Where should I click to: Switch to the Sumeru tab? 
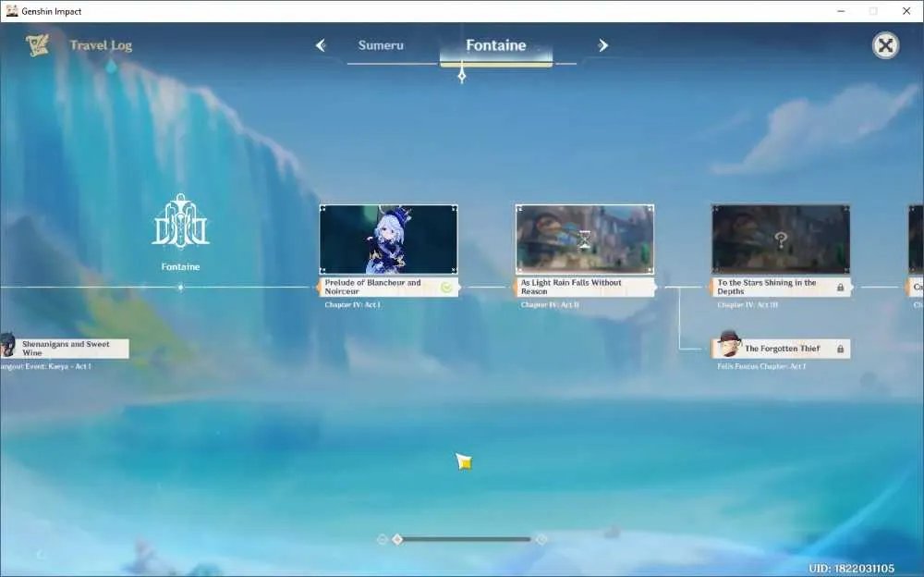[x=381, y=45]
